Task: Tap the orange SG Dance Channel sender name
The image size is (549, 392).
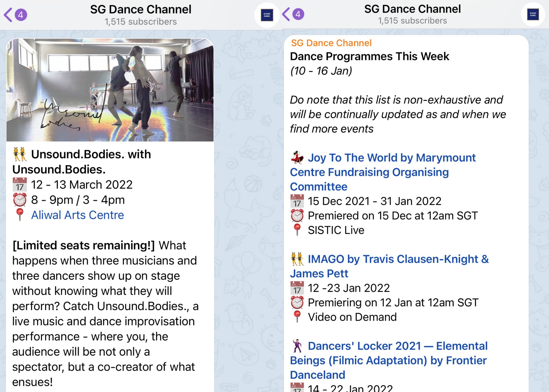Action: (331, 43)
